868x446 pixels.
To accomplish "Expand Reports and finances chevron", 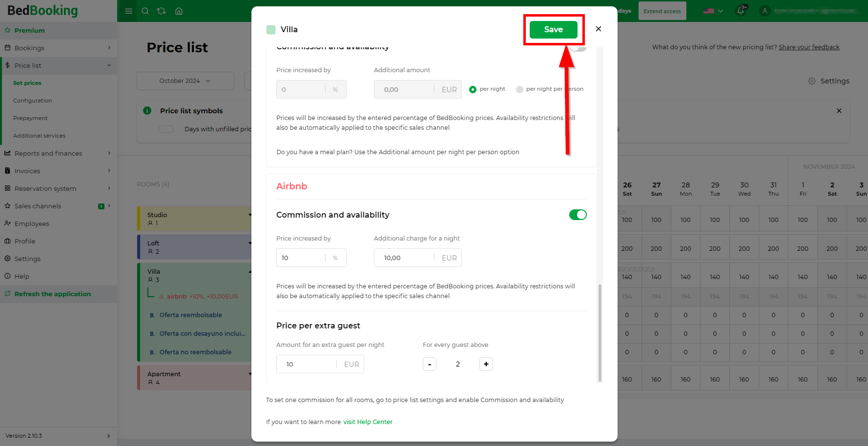I will [x=109, y=153].
